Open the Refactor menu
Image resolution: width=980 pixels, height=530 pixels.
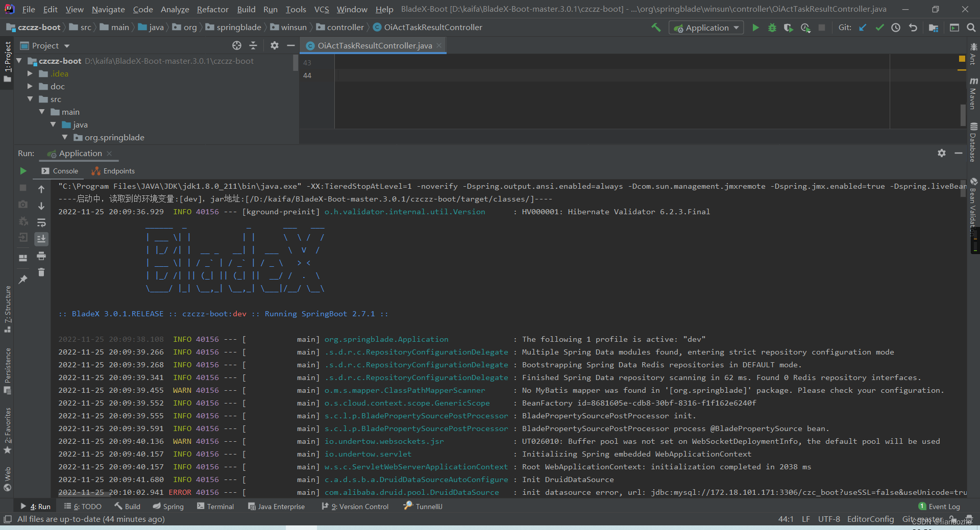point(212,9)
